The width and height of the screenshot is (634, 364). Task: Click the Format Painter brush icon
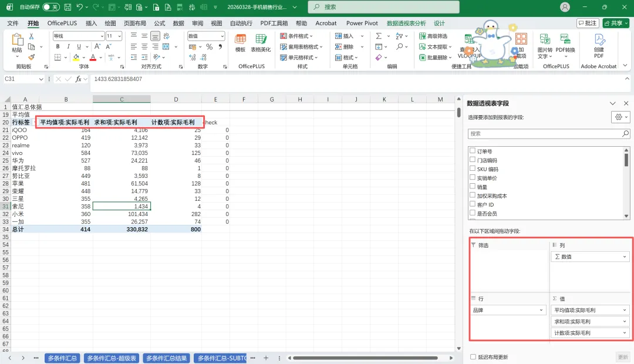31,57
